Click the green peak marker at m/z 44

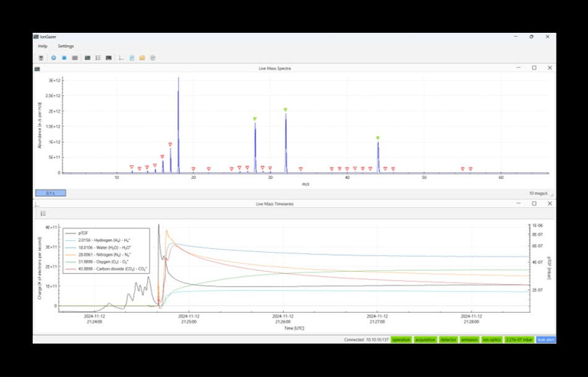point(378,138)
